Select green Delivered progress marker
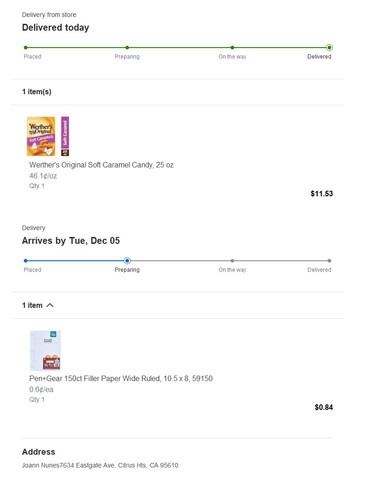366x500 pixels. (329, 48)
